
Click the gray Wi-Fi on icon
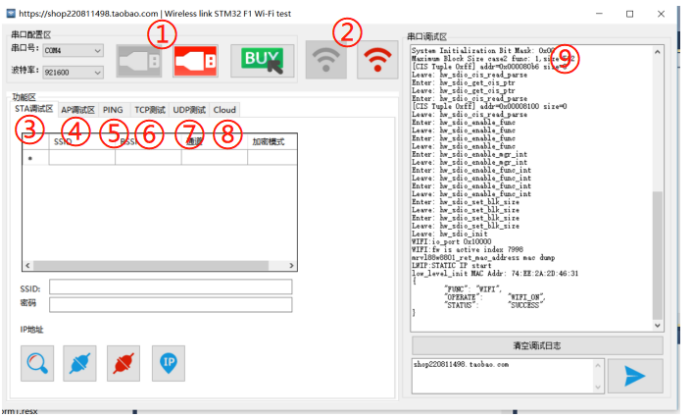326,60
